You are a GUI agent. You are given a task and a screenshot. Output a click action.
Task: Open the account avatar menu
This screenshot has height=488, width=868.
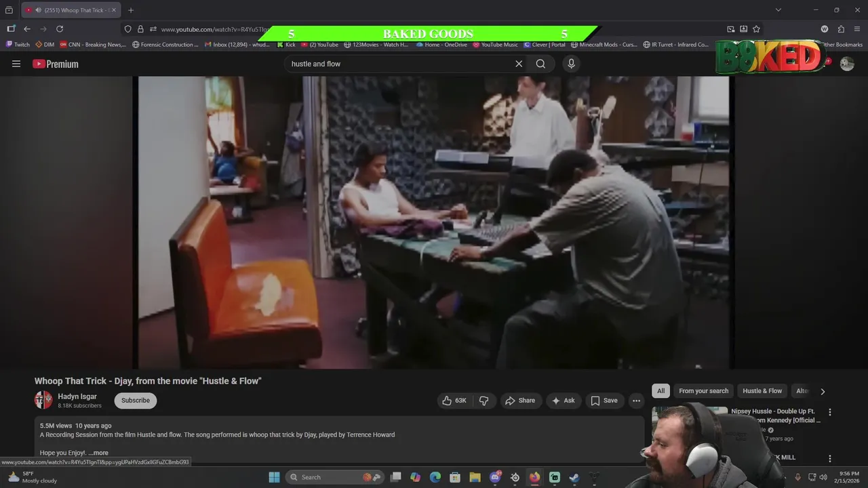tap(847, 64)
